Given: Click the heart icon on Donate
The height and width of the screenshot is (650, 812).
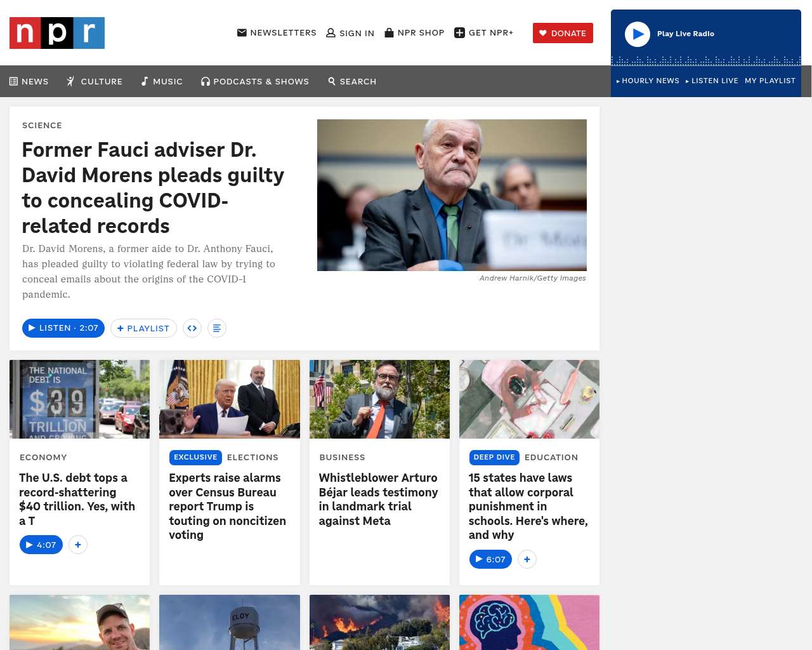Looking at the screenshot, I should (x=543, y=33).
